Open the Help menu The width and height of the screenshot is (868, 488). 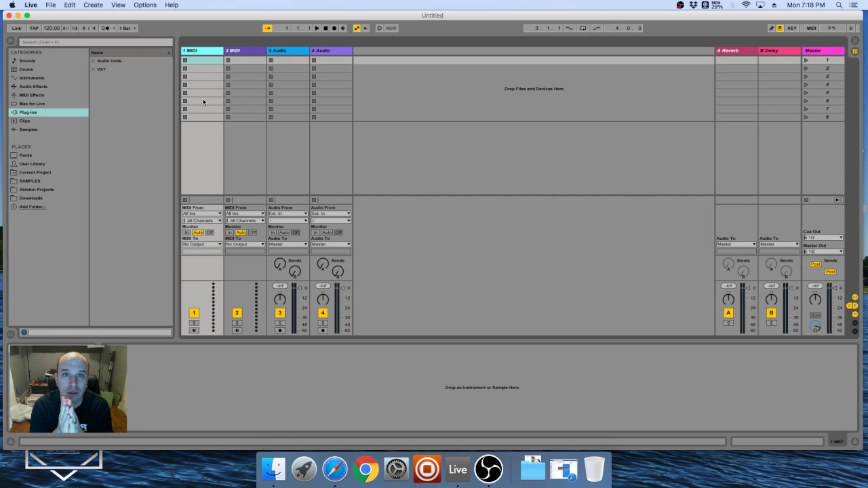pyautogui.click(x=172, y=5)
